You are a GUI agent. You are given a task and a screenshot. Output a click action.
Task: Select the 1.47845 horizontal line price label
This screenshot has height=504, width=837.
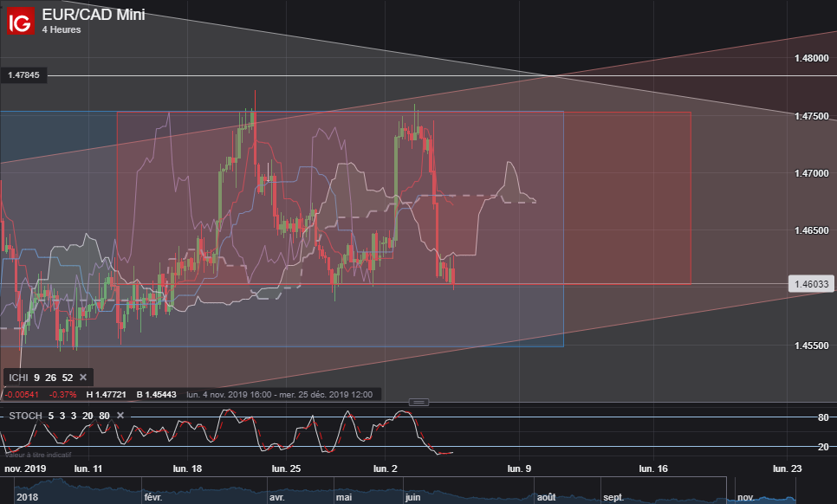[x=23, y=75]
